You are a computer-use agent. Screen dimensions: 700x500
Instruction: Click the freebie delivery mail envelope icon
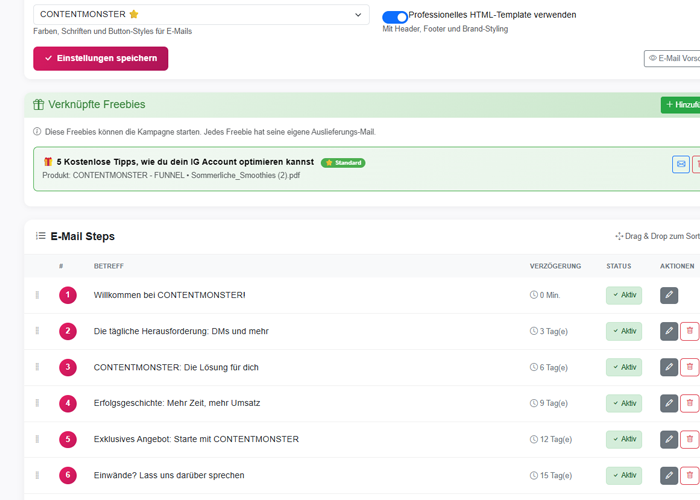(680, 164)
